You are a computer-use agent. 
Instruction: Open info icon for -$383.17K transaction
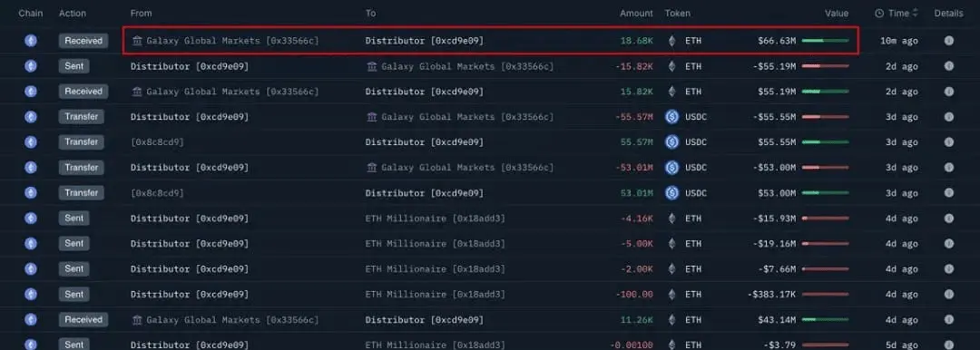(948, 295)
